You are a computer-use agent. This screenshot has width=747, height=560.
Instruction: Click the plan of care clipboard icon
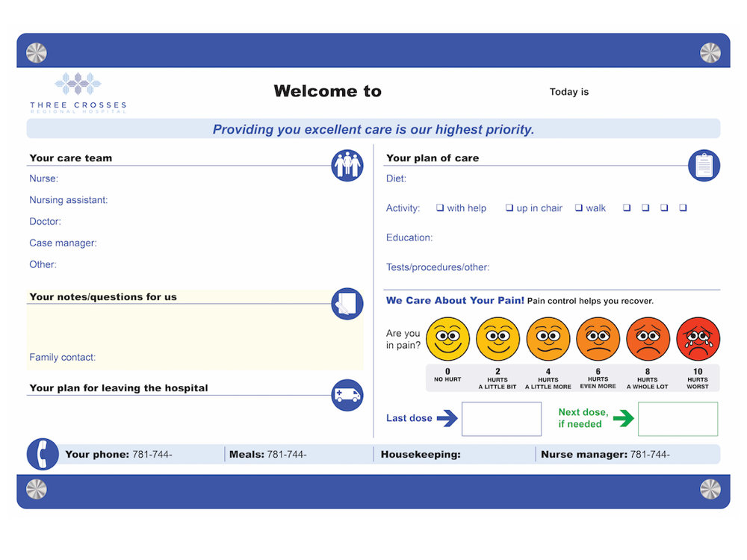pos(704,165)
